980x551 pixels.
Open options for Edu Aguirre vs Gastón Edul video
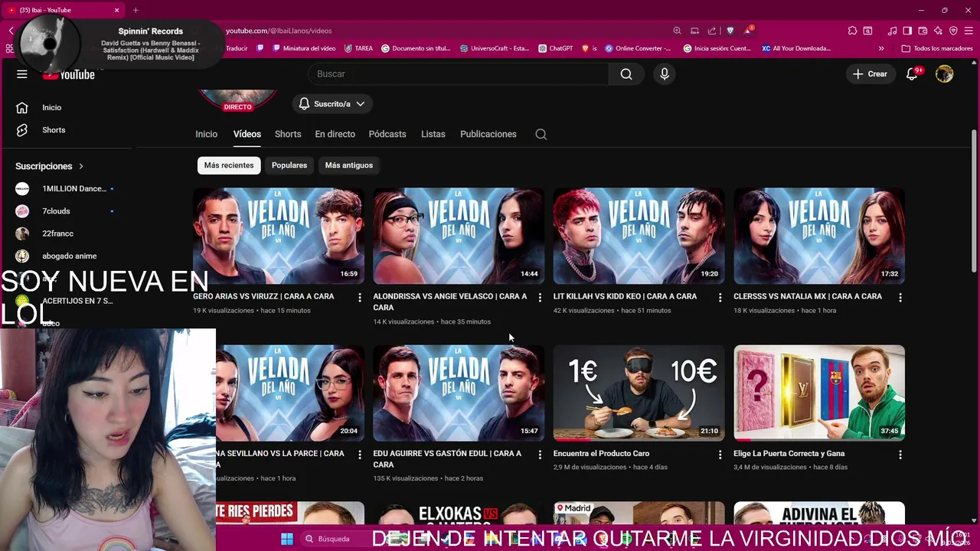point(540,454)
